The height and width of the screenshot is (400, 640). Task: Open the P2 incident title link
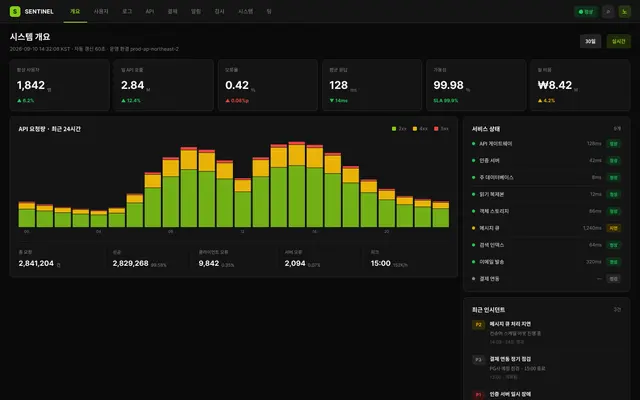(510, 324)
